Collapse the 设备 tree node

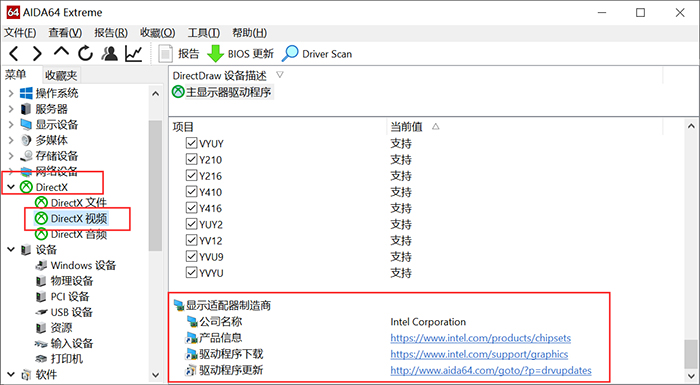pos(11,250)
